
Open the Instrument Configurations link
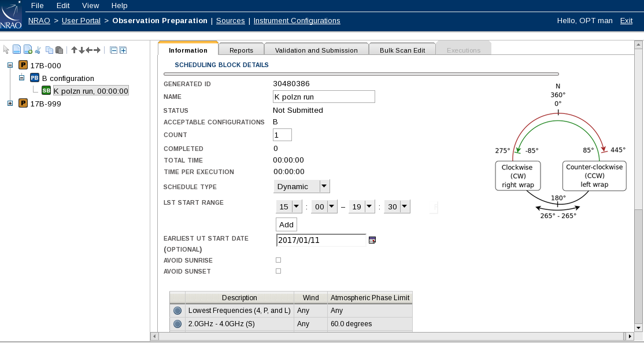click(297, 21)
